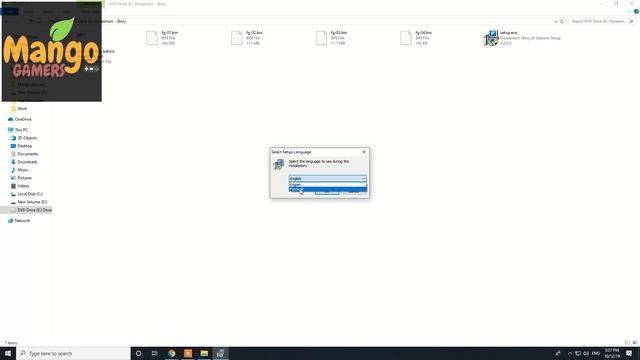Select the fg-03.bin file
This screenshot has height=360, width=640.
tap(332, 38)
